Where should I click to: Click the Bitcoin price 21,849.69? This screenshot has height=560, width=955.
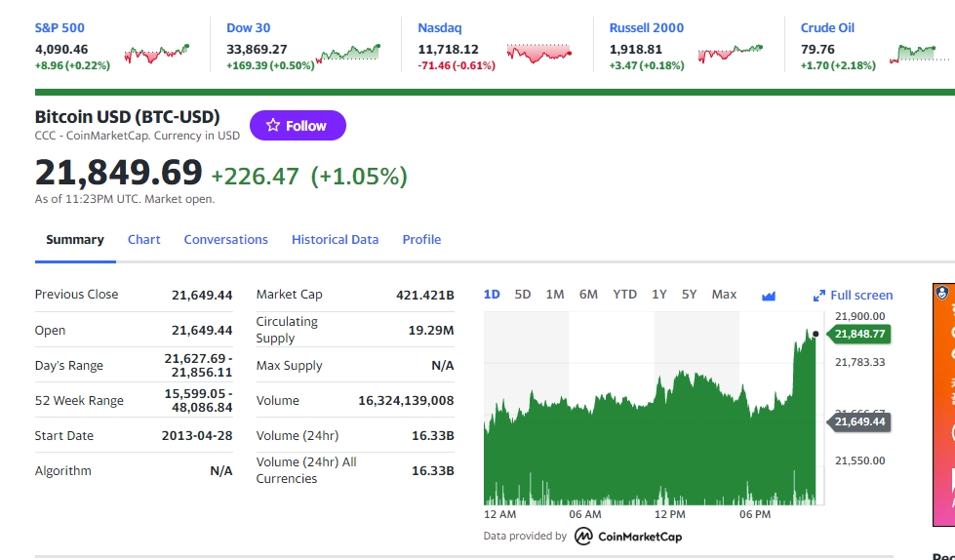coord(118,172)
